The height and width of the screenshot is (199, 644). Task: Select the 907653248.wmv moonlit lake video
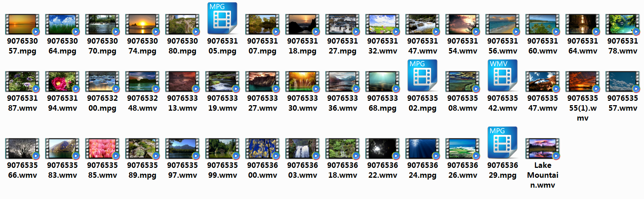pyautogui.click(x=142, y=81)
